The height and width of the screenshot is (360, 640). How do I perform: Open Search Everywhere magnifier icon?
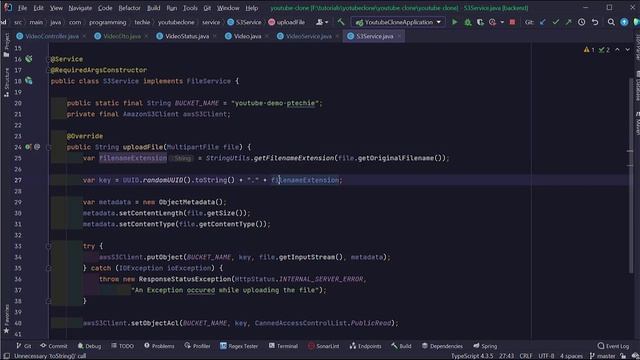click(x=611, y=22)
